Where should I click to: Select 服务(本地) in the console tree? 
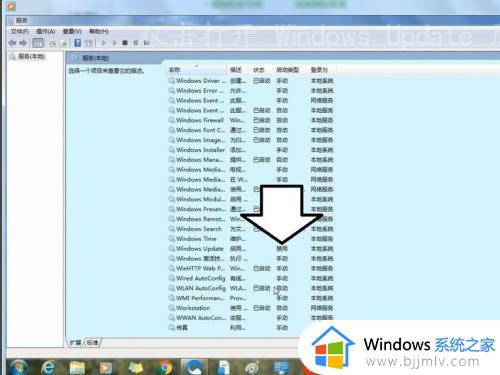pos(31,56)
